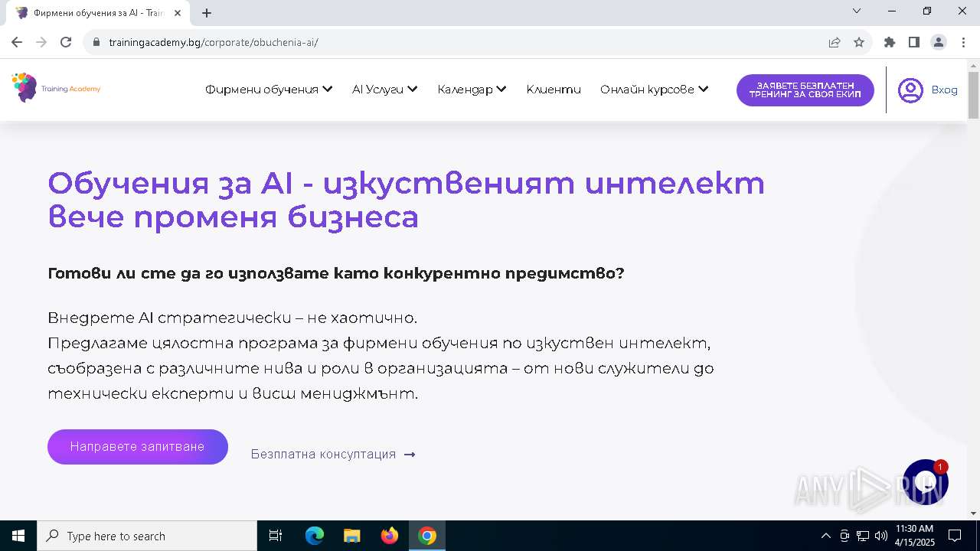Open the Extensions puzzle icon
This screenshot has height=551, width=980.
click(x=890, y=42)
